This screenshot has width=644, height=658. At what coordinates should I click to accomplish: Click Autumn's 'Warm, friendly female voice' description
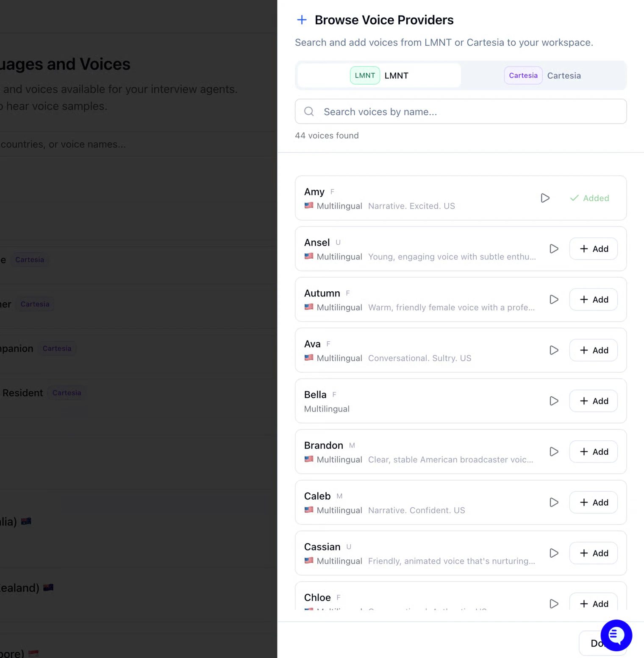451,307
